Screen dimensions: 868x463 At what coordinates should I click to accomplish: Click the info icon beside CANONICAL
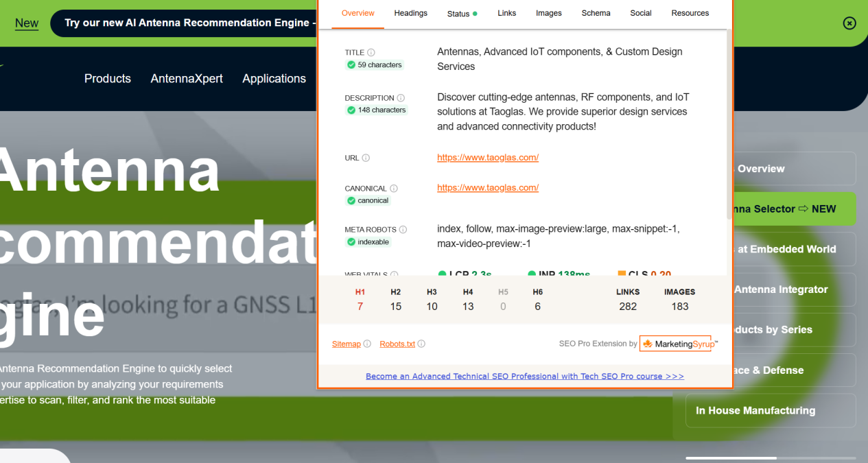point(394,188)
